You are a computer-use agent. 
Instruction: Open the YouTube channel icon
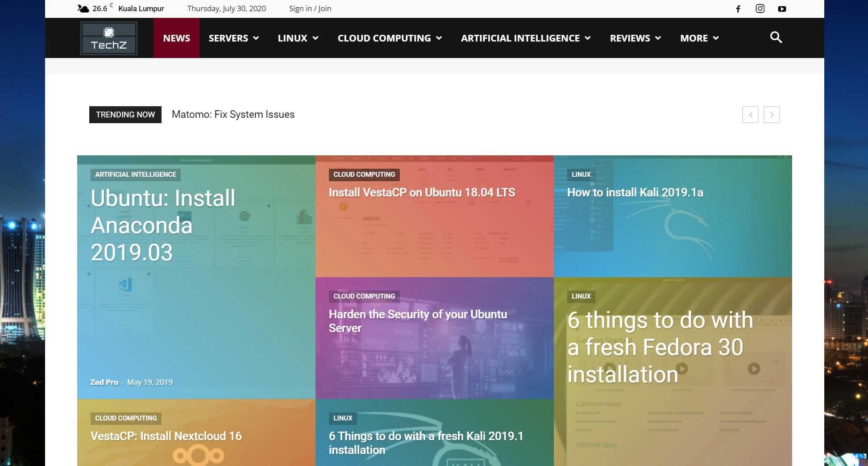point(782,9)
